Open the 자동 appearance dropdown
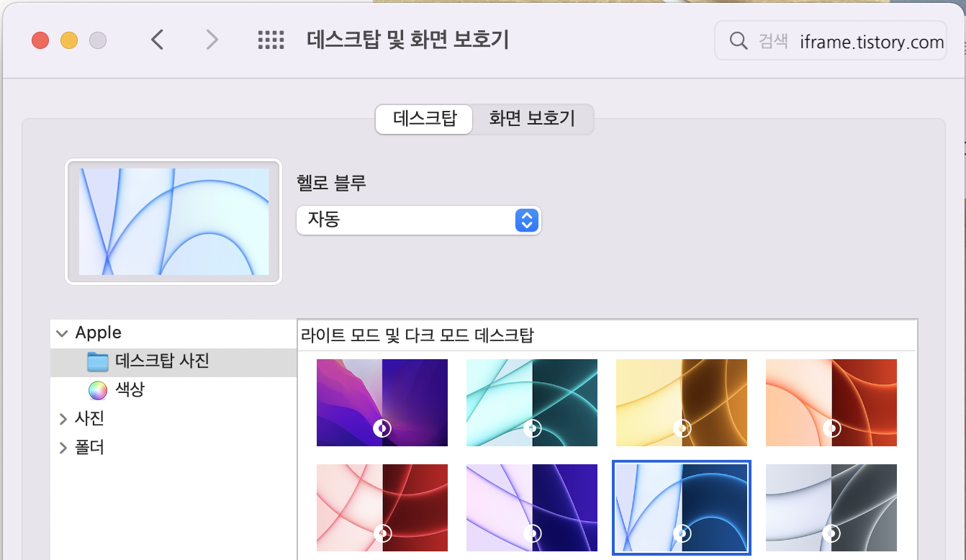The height and width of the screenshot is (560, 966). 418,220
